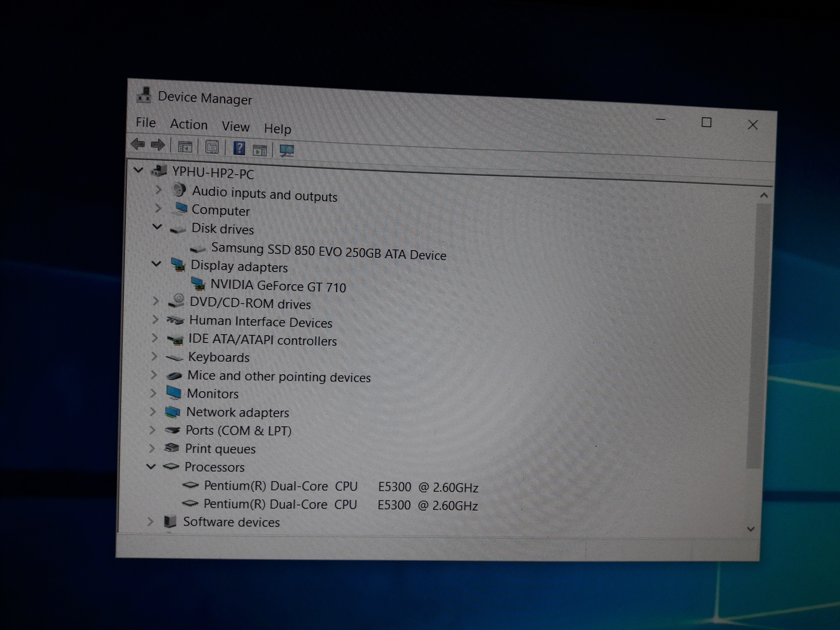
Task: Click the scrollbar up arrow
Action: [x=764, y=196]
